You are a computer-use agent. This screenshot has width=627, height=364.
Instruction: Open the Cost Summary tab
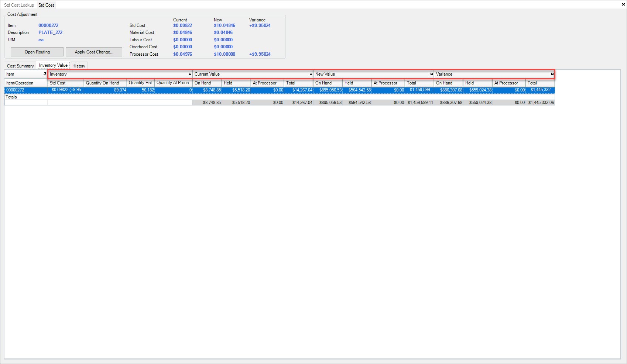click(x=20, y=66)
